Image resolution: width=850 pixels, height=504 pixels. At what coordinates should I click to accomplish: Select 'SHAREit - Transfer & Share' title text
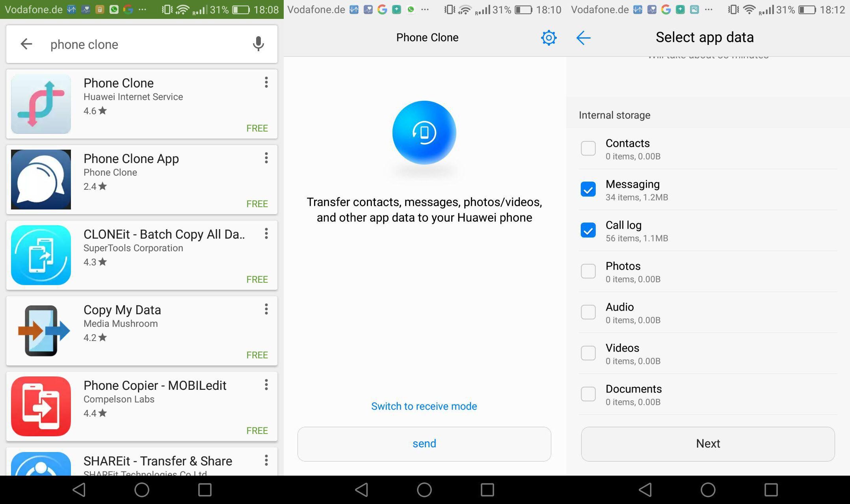(158, 461)
